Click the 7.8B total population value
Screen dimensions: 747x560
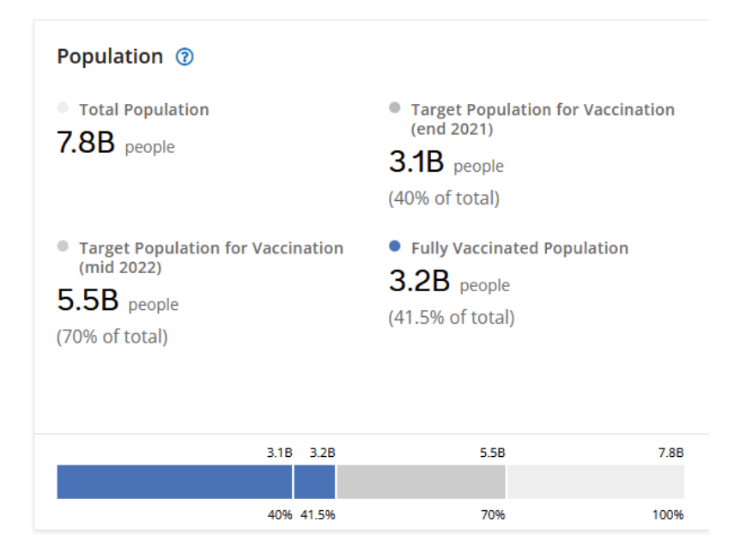pos(86,143)
